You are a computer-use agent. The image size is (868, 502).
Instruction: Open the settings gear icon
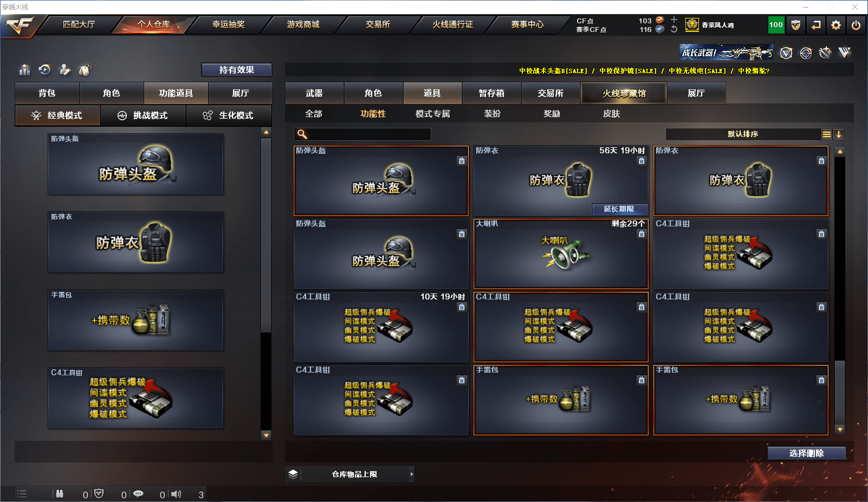pos(836,25)
